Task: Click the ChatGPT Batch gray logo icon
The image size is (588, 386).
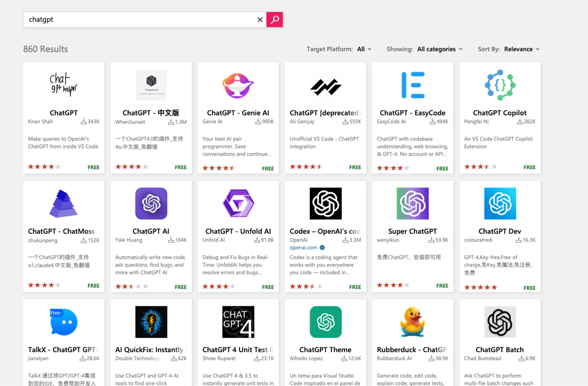Action: 500,322
